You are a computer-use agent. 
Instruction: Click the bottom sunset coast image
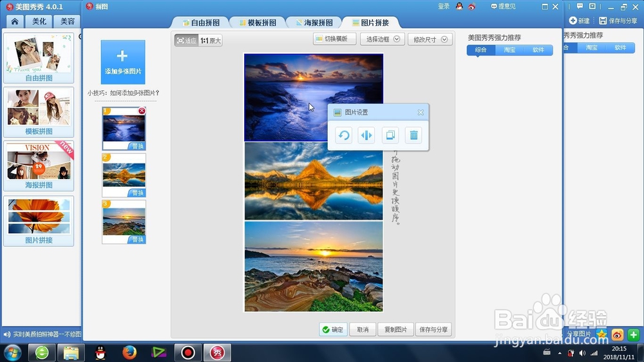(x=314, y=266)
